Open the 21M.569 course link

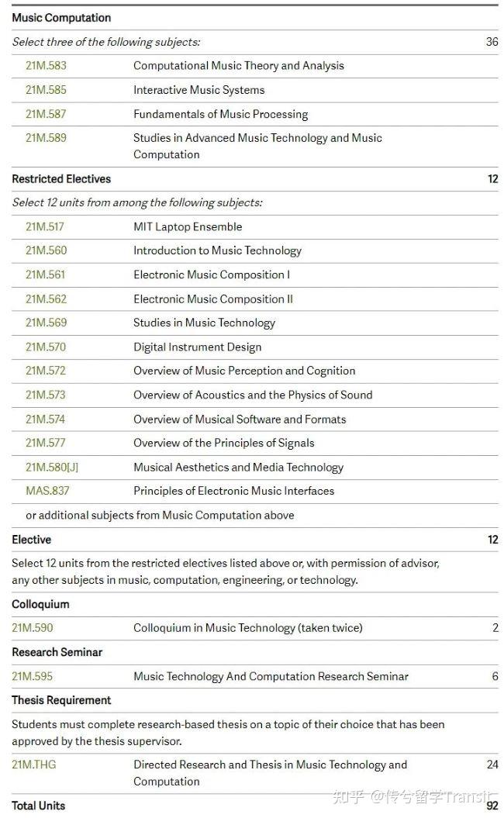[46, 323]
